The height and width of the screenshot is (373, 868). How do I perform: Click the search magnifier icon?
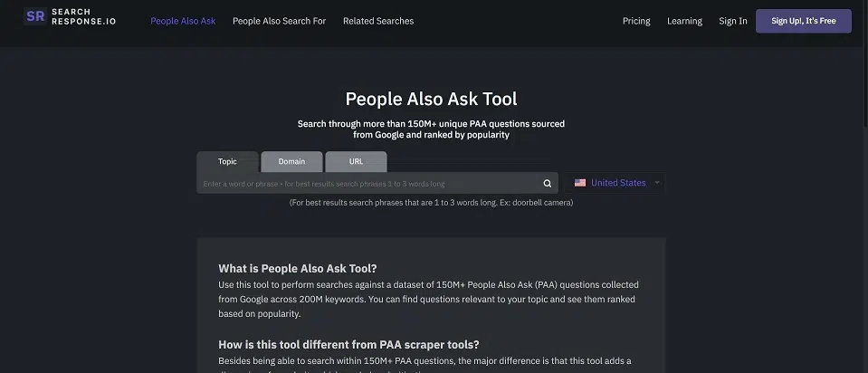(x=547, y=184)
